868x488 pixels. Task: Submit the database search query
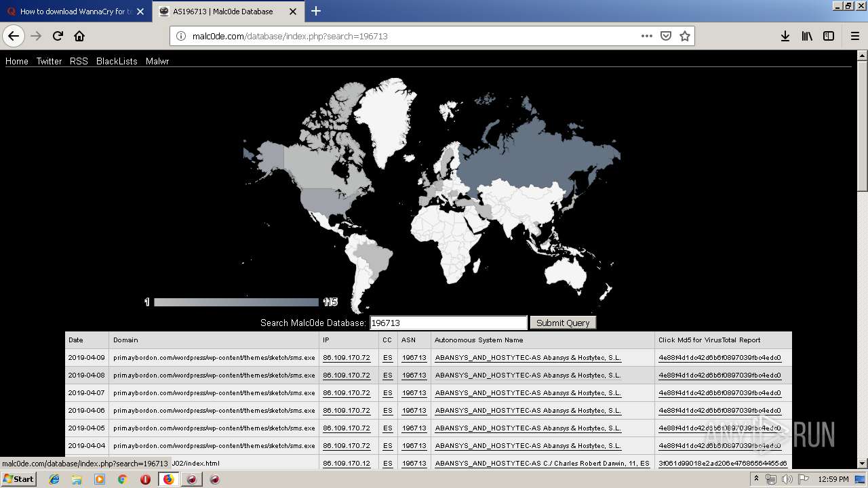pos(563,323)
